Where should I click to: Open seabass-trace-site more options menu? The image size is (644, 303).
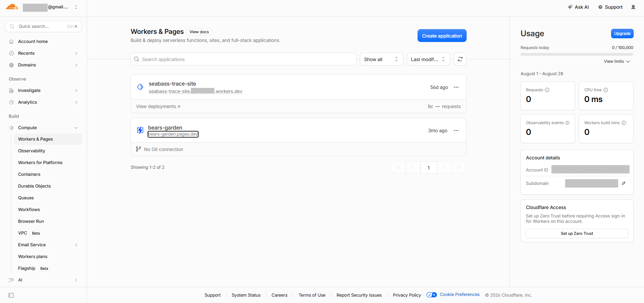456,87
